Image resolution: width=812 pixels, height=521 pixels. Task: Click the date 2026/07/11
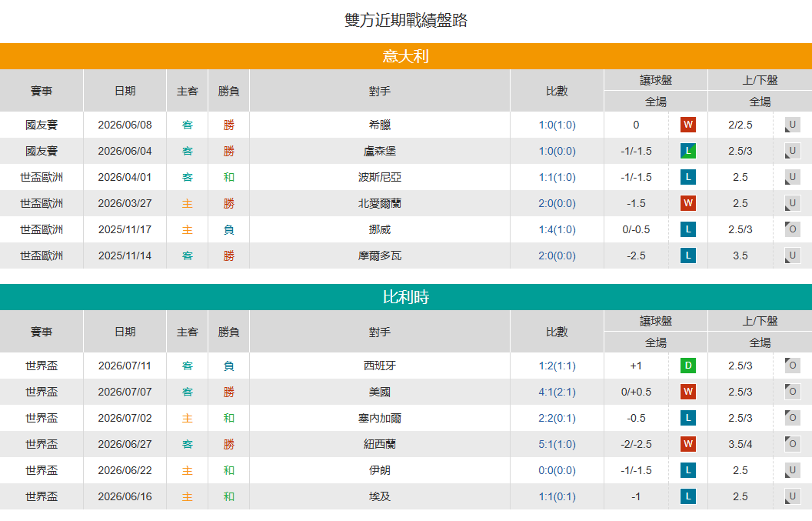125,366
